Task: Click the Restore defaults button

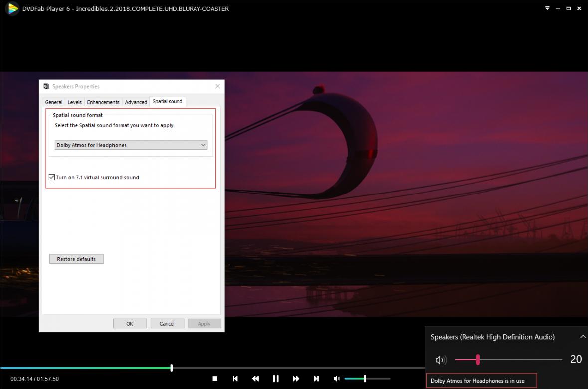Action: 76,259
